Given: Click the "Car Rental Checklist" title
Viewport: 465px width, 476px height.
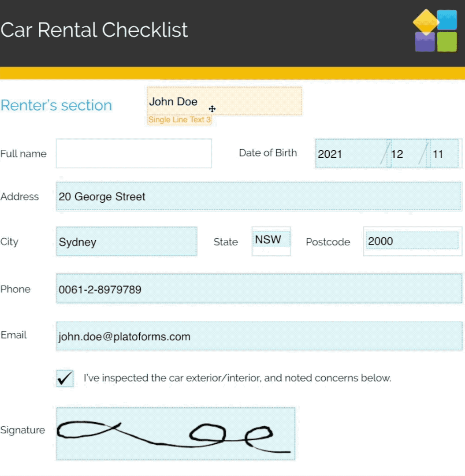Looking at the screenshot, I should 94,30.
